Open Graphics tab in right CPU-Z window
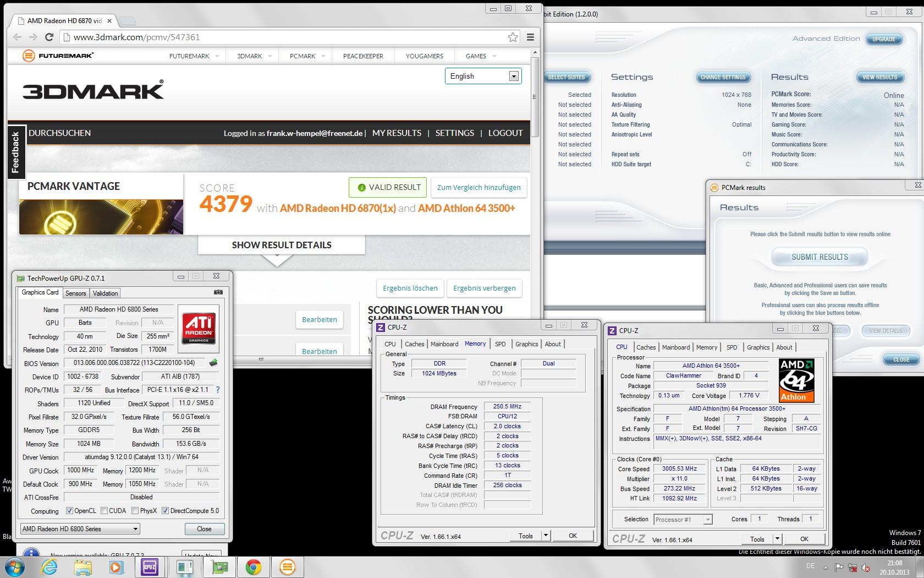 (758, 347)
